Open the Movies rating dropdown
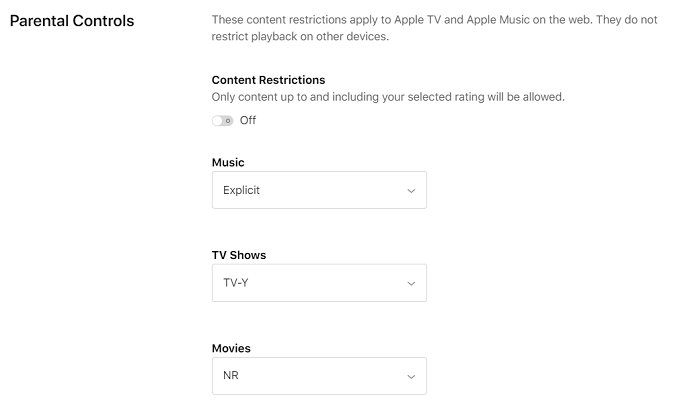Screen dimensions: 680x402 (x=319, y=376)
